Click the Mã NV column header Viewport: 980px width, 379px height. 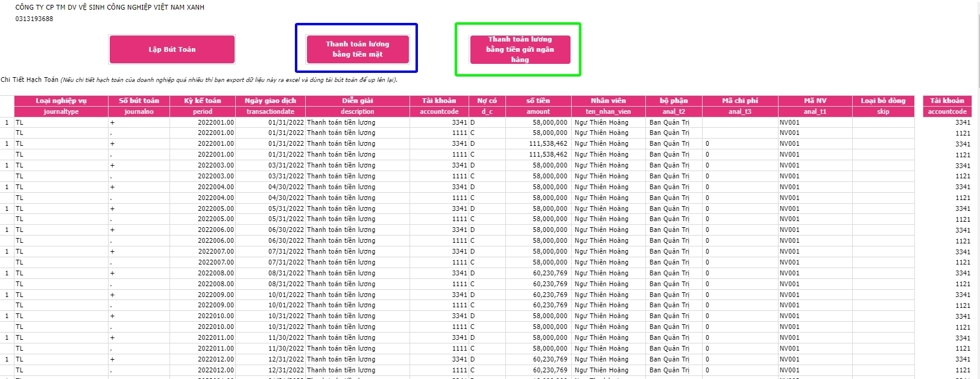point(815,101)
